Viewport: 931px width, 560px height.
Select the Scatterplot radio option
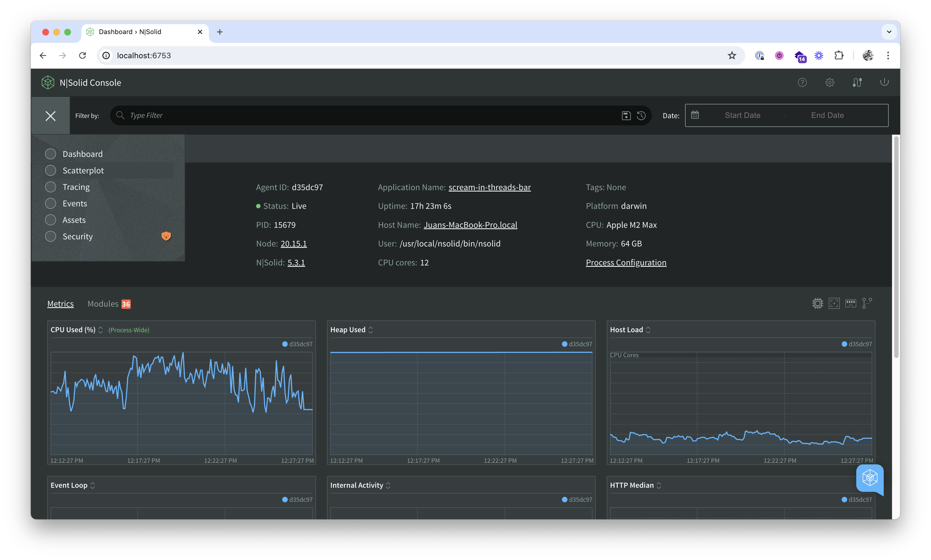tap(51, 171)
